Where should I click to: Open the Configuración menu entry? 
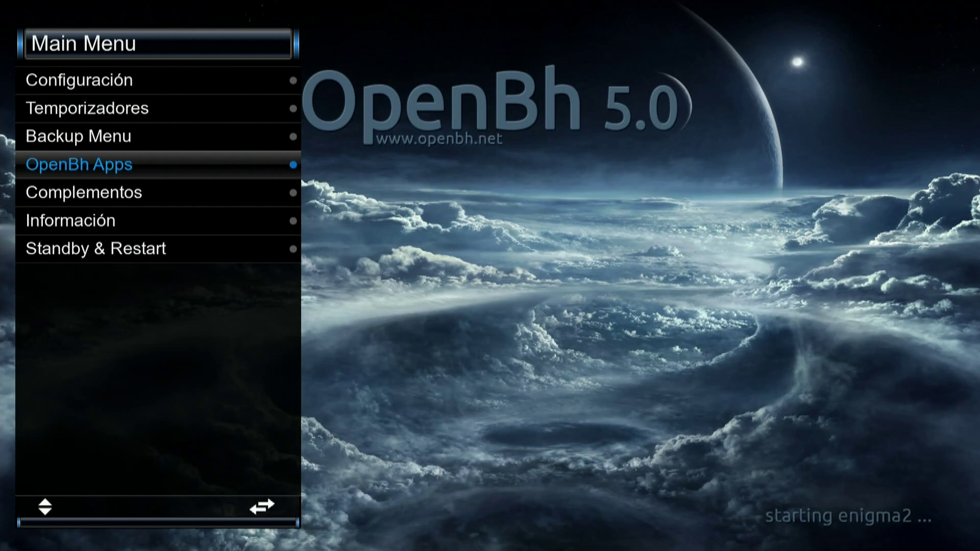click(79, 80)
